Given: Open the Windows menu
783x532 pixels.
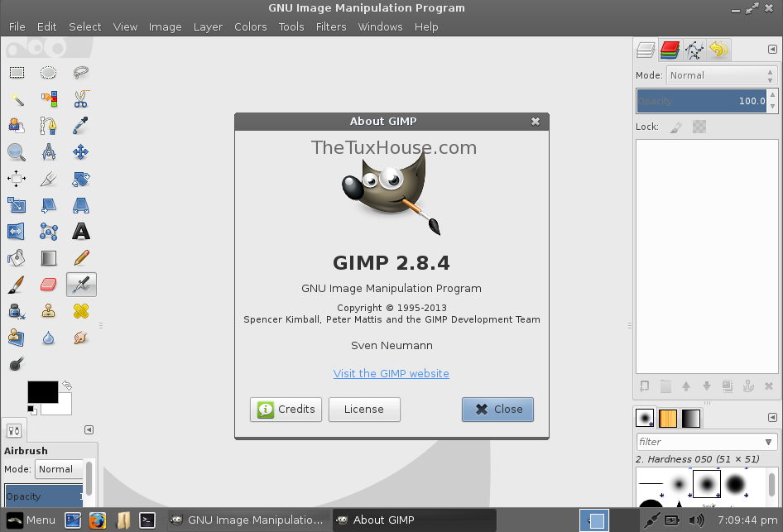Looking at the screenshot, I should [380, 27].
